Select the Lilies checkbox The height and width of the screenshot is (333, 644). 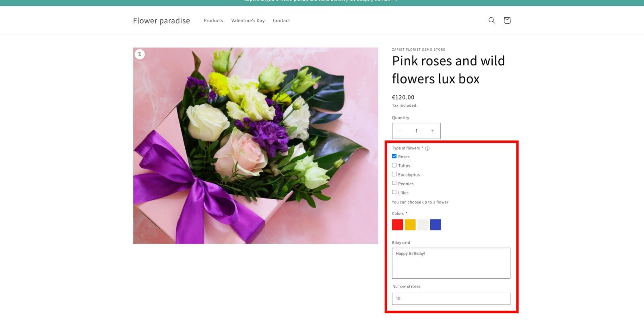tap(394, 192)
